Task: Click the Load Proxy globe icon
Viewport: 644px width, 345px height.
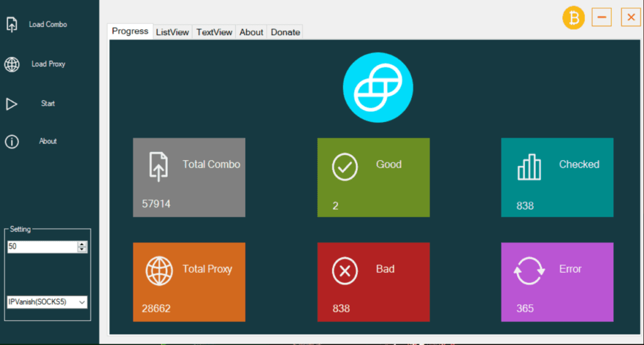Action: (x=11, y=64)
